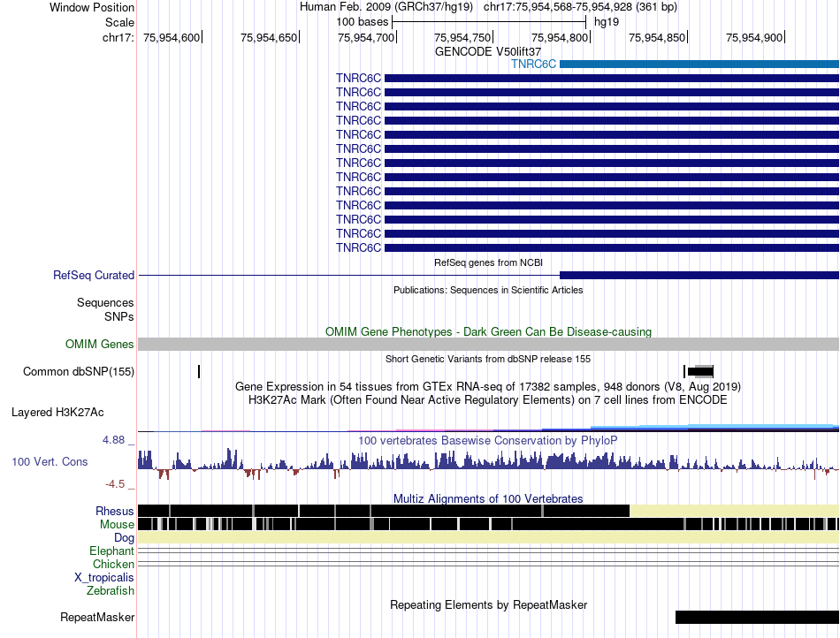Click the 75,954,600 ruler coordinate
The image size is (840, 638).
[172, 37]
